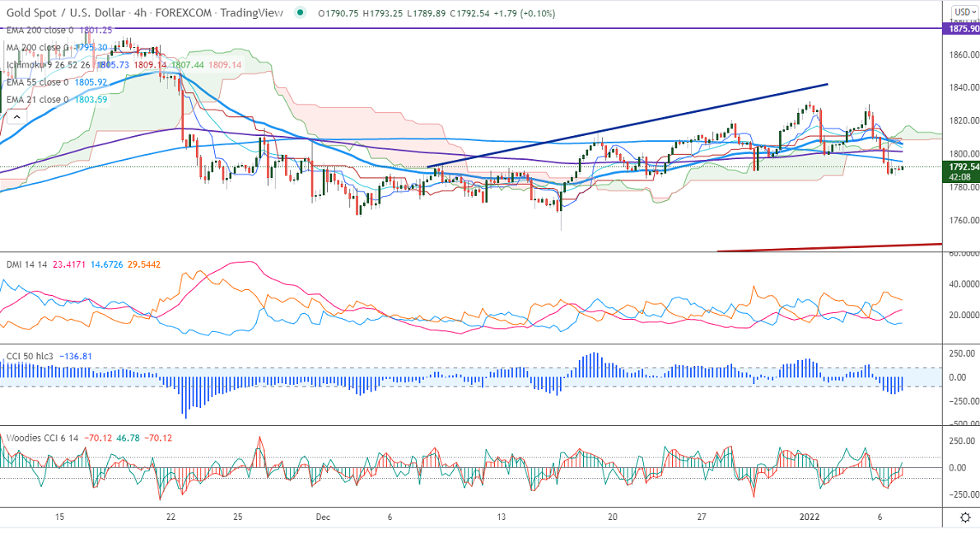Click the Ichimoku value 1805.73

[x=113, y=65]
